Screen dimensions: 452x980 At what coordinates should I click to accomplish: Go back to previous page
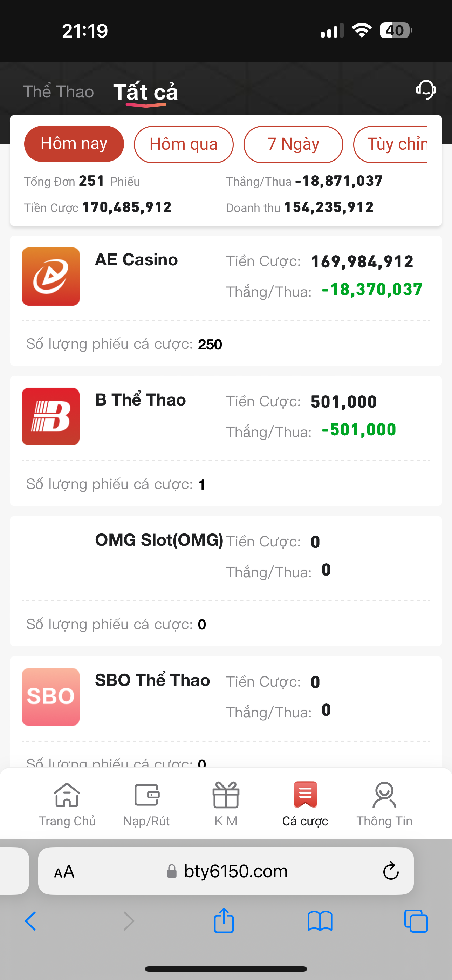tap(31, 921)
